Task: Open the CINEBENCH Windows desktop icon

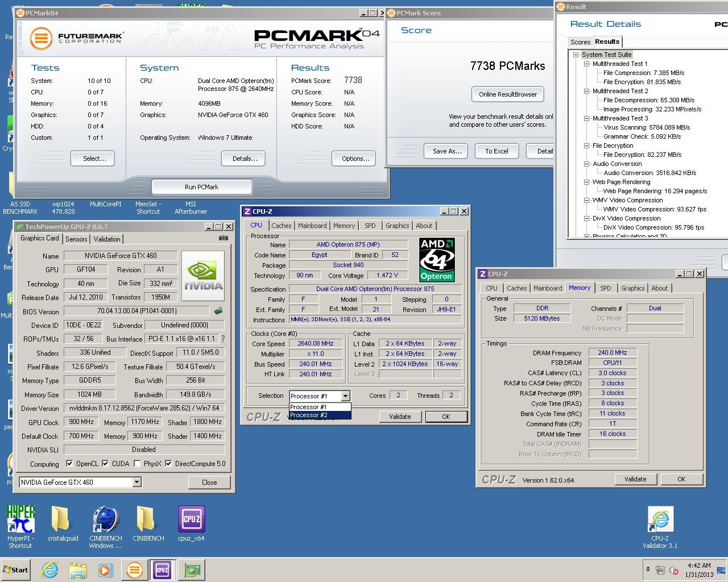Action: 105,527
